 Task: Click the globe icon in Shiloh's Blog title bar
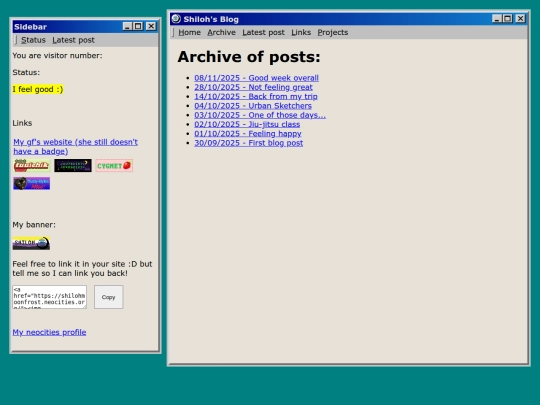pos(176,19)
